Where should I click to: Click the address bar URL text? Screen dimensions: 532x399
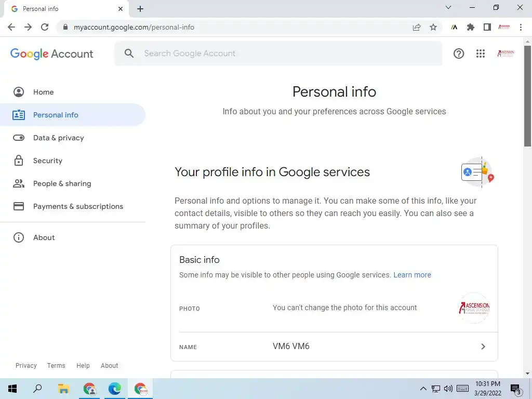134,27
